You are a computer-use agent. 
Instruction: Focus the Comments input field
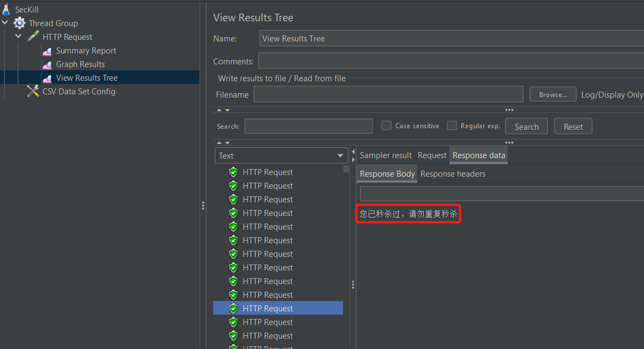coord(451,61)
